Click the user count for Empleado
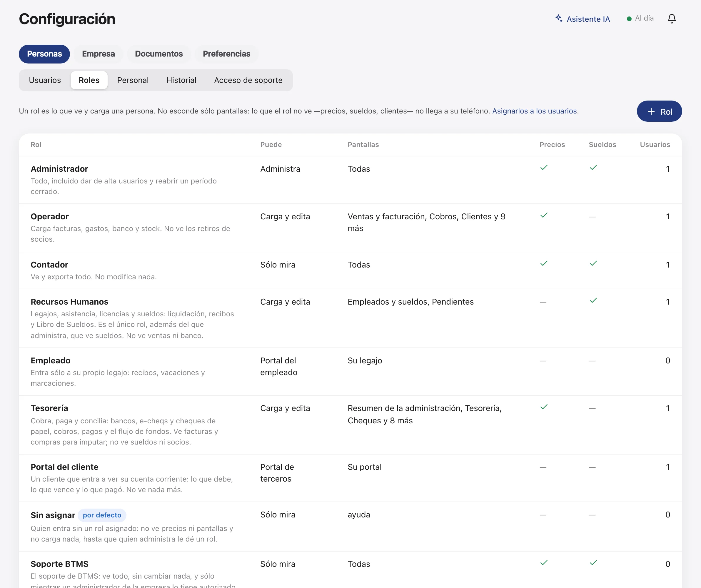 tap(667, 360)
